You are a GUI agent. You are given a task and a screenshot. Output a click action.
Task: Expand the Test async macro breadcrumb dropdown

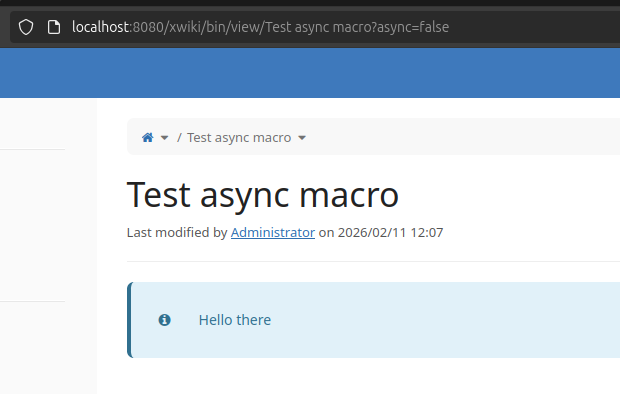click(302, 138)
